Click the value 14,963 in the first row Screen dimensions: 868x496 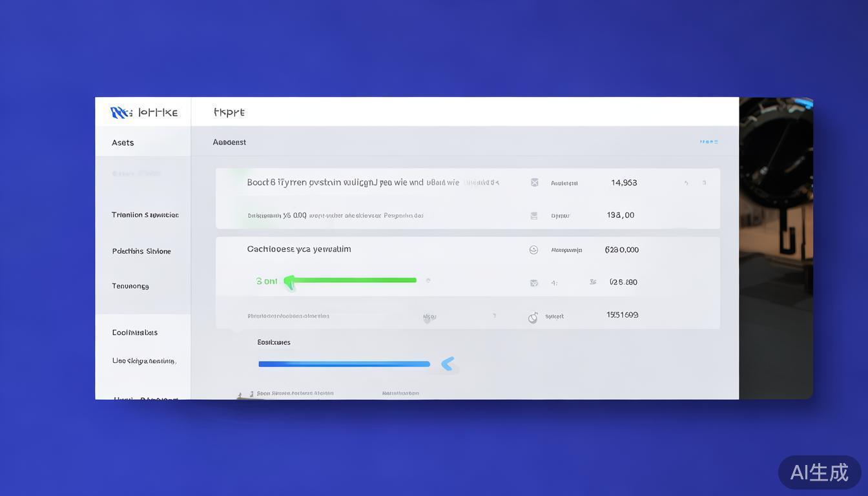coord(624,183)
